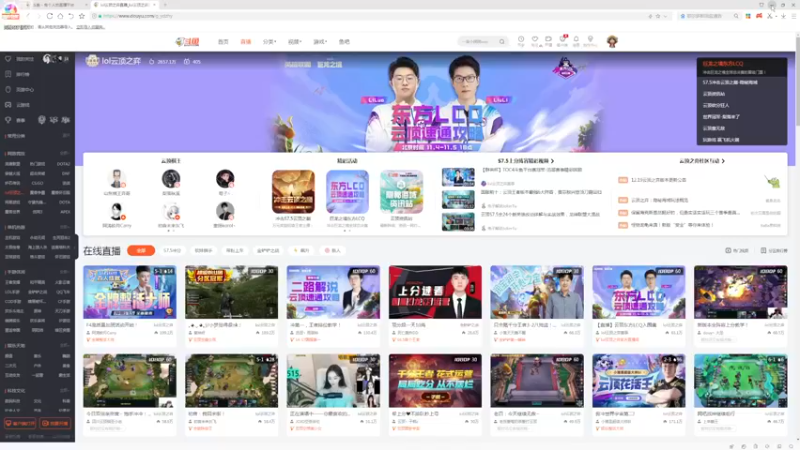
Task: Open a new browser tab
Action: [x=165, y=5]
